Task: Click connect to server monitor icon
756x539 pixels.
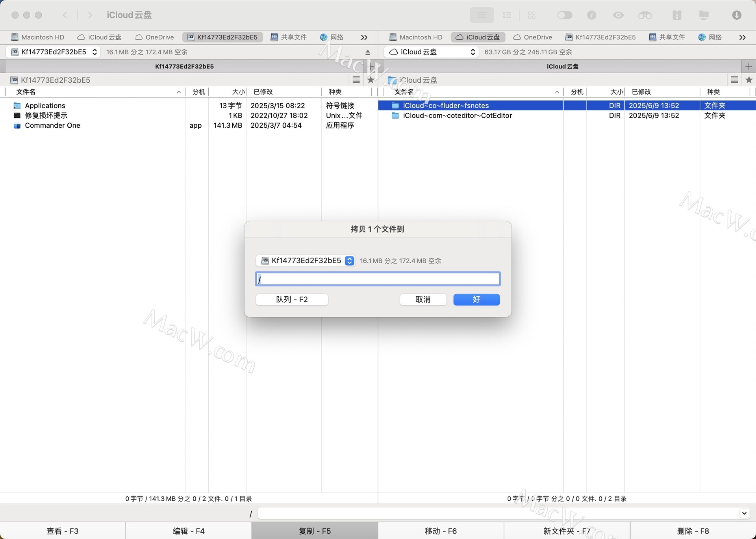Action: point(704,15)
